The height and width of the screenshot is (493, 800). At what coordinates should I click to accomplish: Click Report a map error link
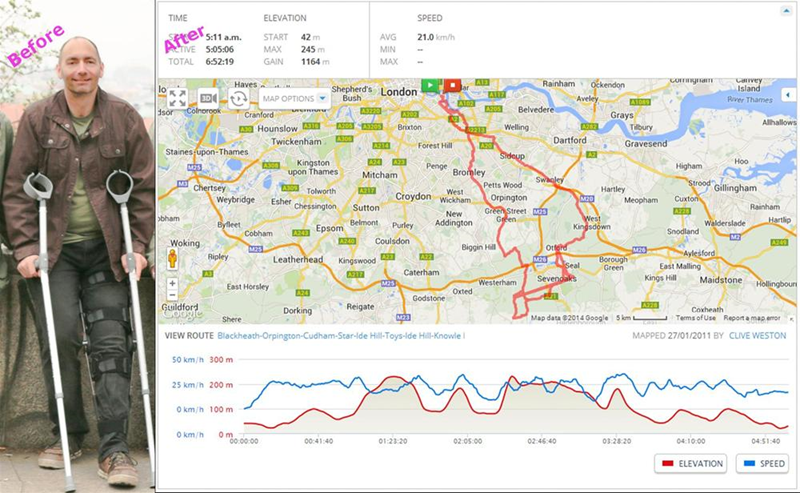pyautogui.click(x=752, y=318)
